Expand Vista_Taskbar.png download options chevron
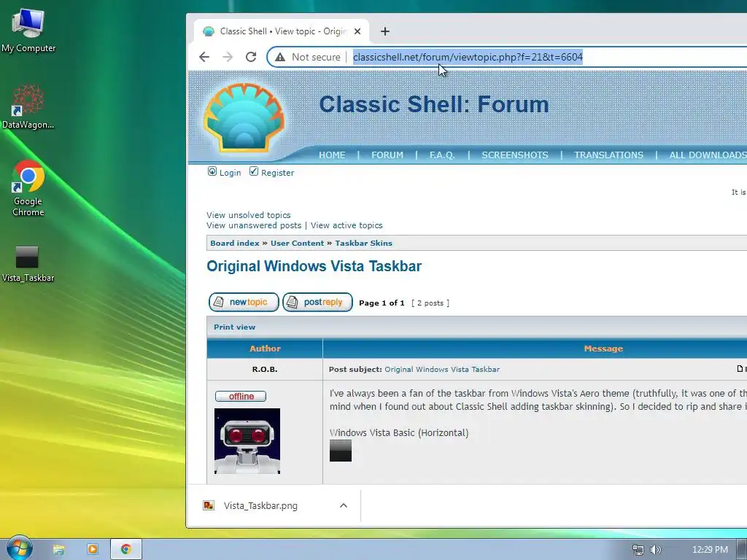Screen dimensions: 747x560 point(344,506)
